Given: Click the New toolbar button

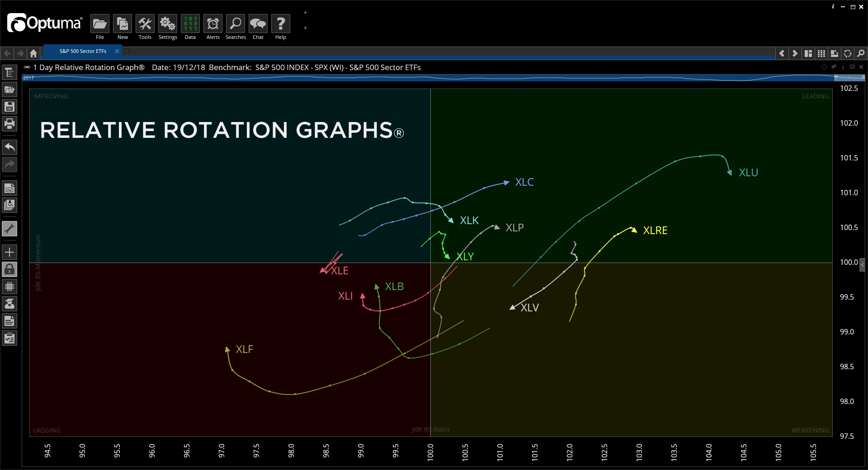Looking at the screenshot, I should pyautogui.click(x=123, y=27).
